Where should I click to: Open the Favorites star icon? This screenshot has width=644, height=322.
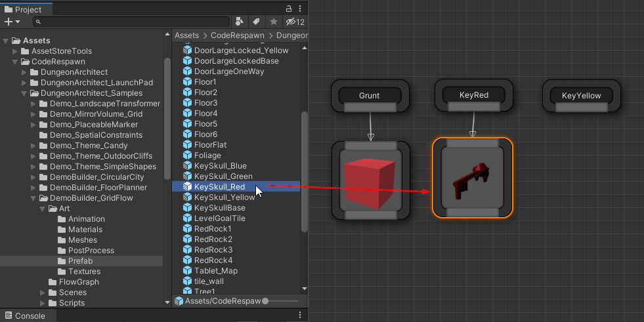273,22
